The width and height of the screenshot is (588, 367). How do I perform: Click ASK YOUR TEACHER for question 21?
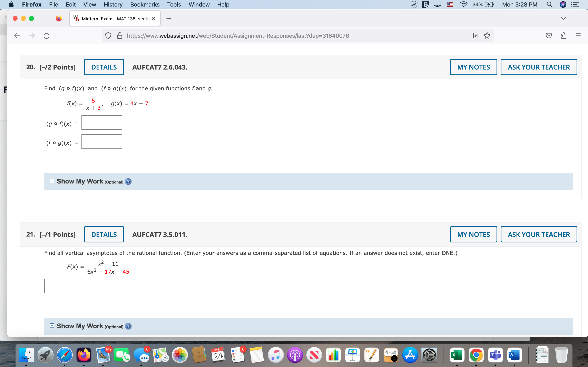click(x=539, y=234)
